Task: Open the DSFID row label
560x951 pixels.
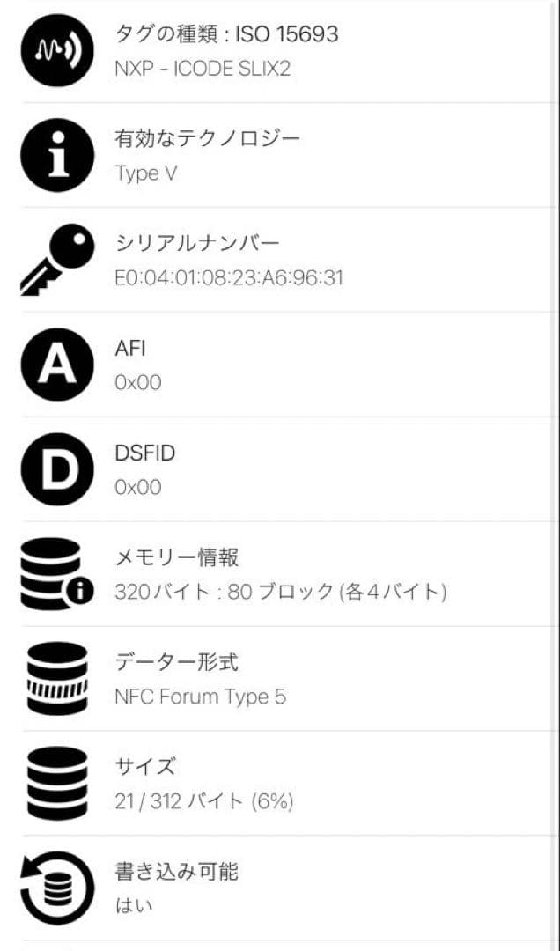Action: (x=145, y=453)
